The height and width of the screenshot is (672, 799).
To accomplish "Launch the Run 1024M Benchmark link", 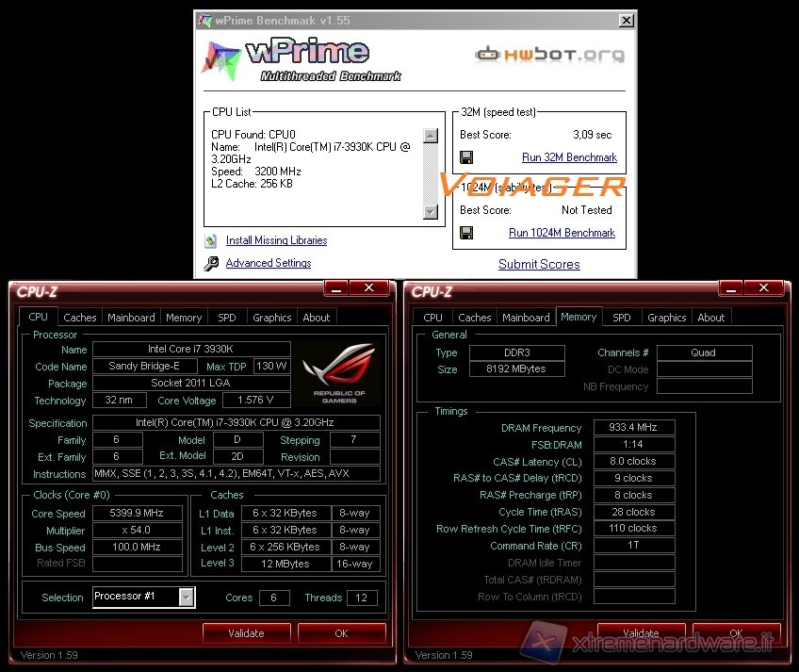I will coord(562,233).
